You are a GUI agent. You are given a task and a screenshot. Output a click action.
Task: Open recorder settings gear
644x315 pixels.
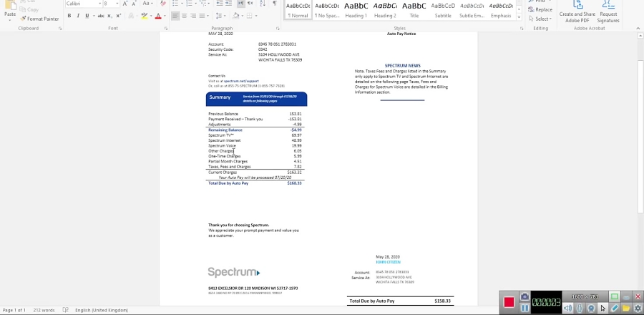click(x=638, y=308)
